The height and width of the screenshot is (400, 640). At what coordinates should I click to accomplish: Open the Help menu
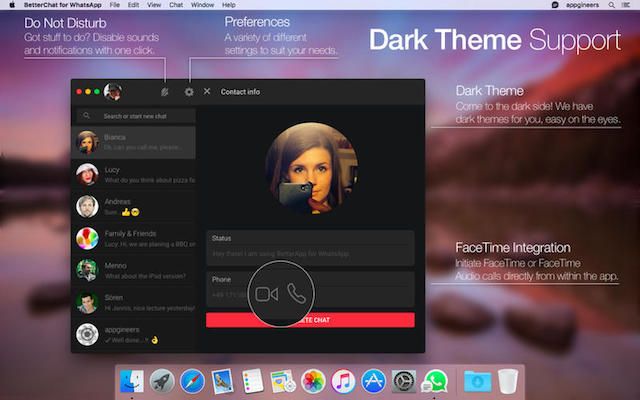pyautogui.click(x=229, y=5)
